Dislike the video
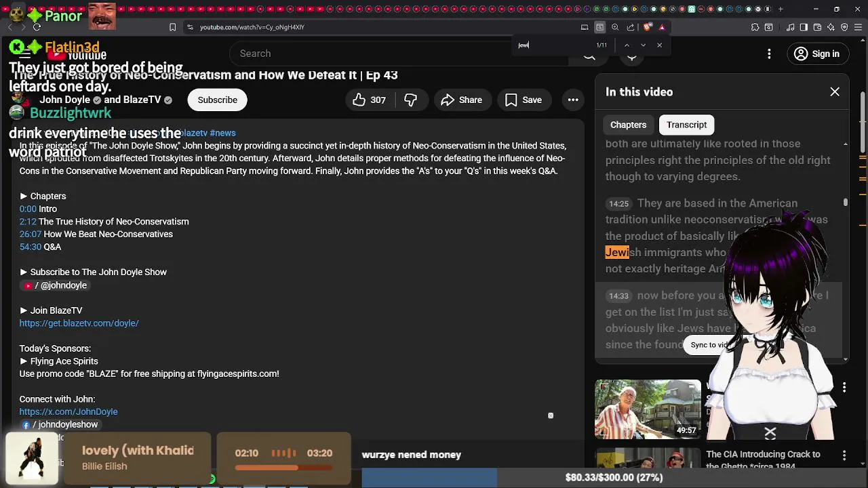868x488 pixels. tap(410, 100)
